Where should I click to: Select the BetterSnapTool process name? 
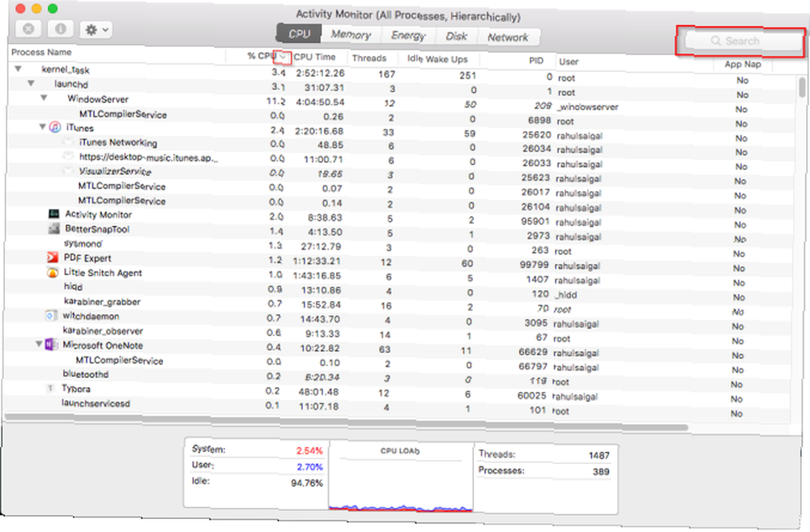97,229
